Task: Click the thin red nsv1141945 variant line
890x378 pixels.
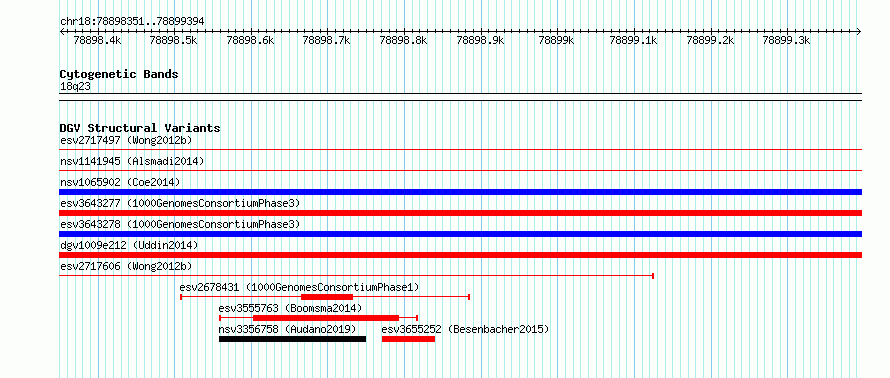Action: point(460,171)
